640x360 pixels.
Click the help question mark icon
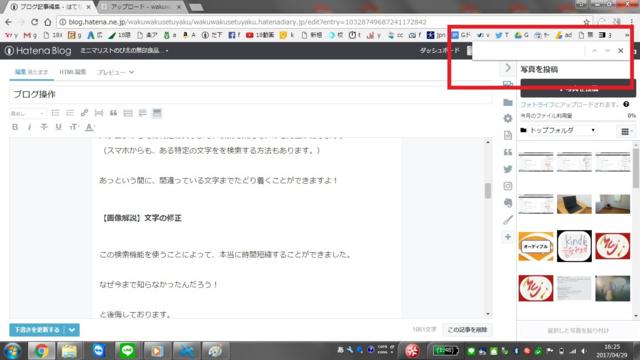pyautogui.click(x=626, y=104)
